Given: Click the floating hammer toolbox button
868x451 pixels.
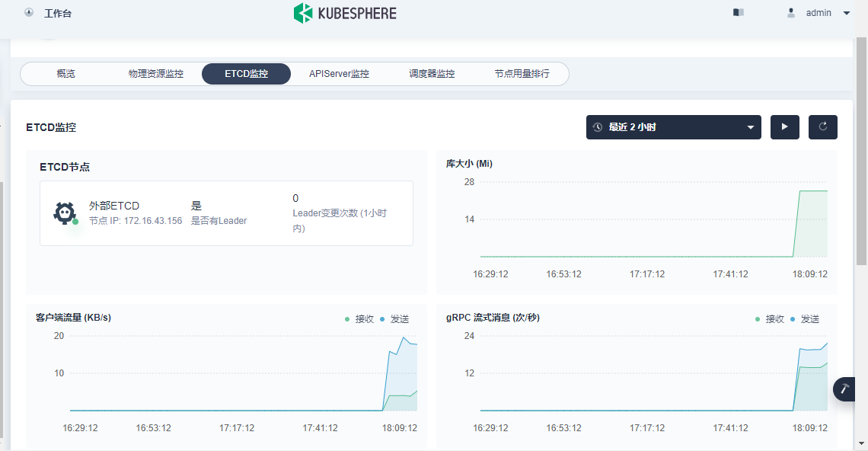Looking at the screenshot, I should click(844, 389).
